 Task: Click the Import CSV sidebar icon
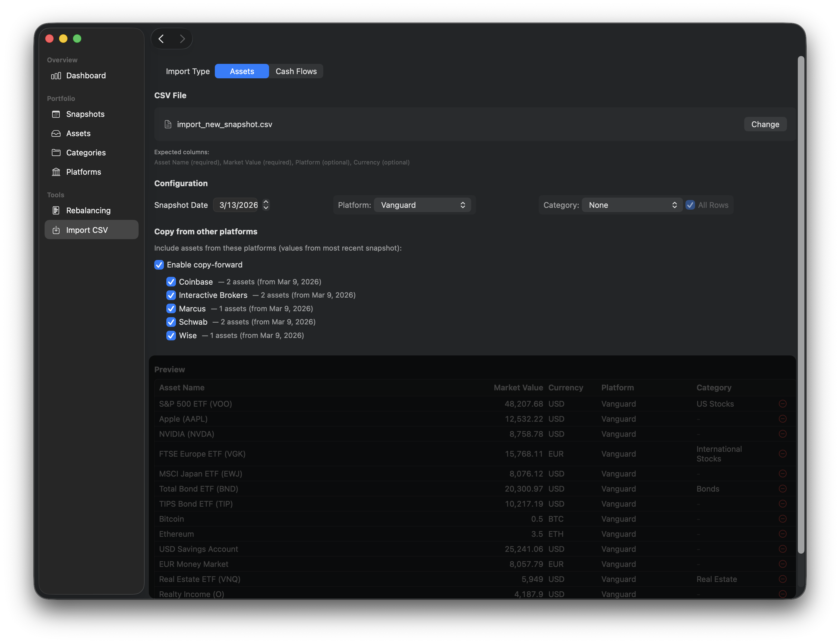click(x=56, y=230)
